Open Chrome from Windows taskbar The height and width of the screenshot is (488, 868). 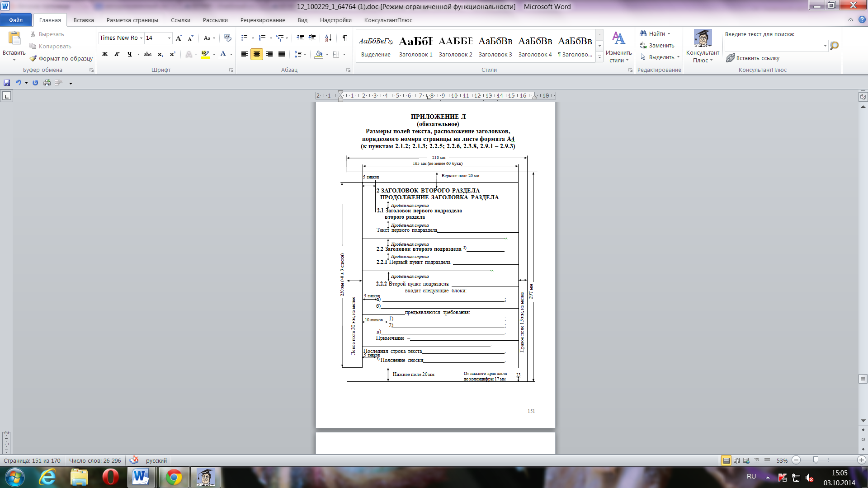point(174,477)
